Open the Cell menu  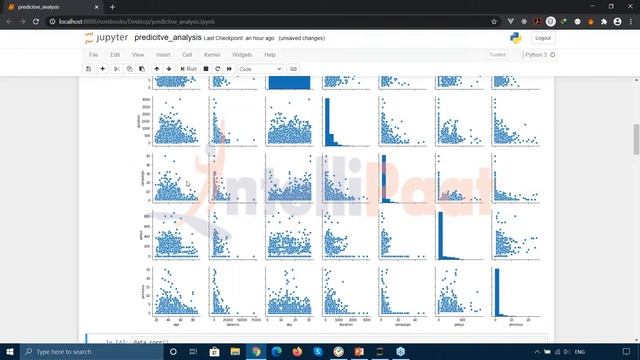pyautogui.click(x=187, y=55)
